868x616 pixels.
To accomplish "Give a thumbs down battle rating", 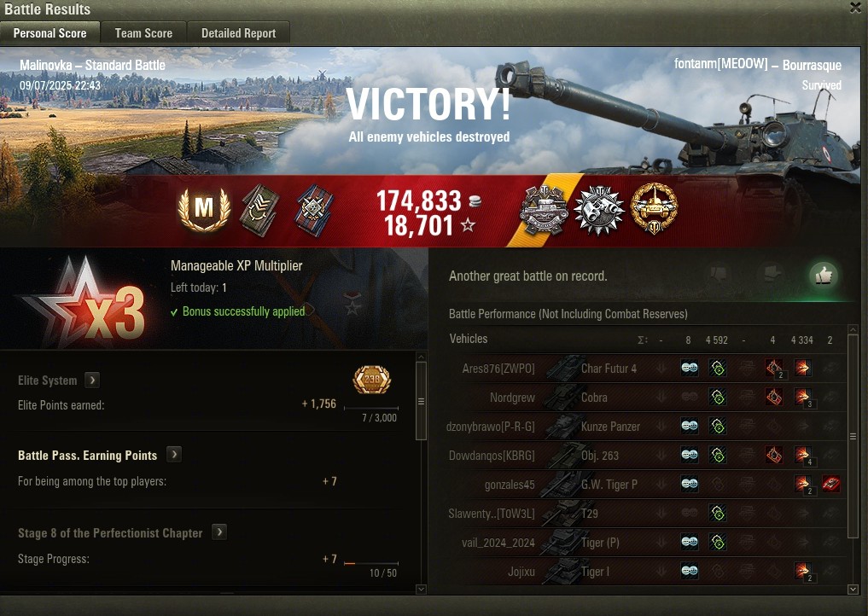I will pyautogui.click(x=718, y=273).
